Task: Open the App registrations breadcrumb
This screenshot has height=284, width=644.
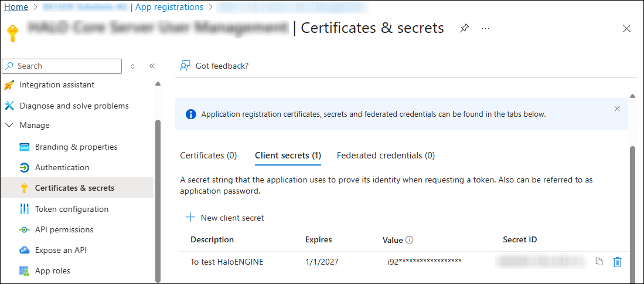Action: [169, 7]
